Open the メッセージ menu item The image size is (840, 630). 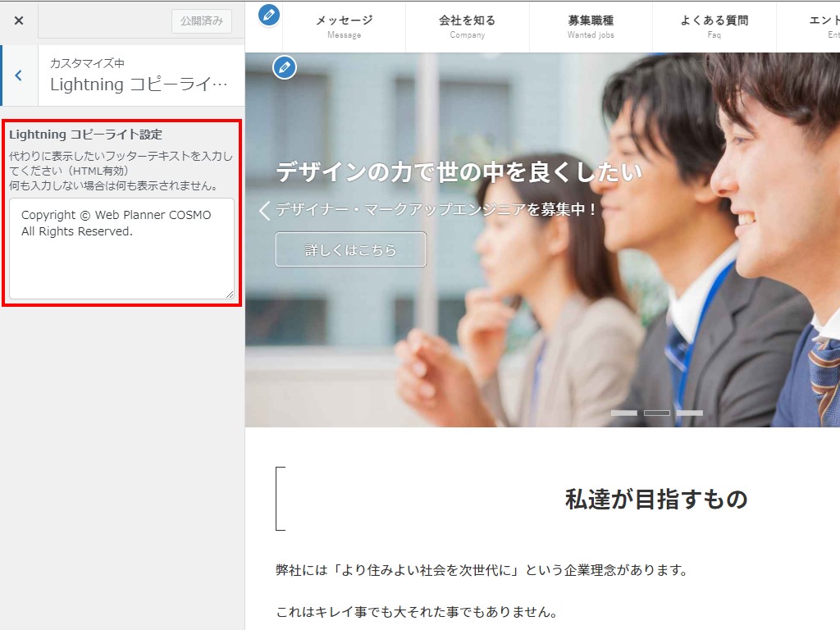344,25
